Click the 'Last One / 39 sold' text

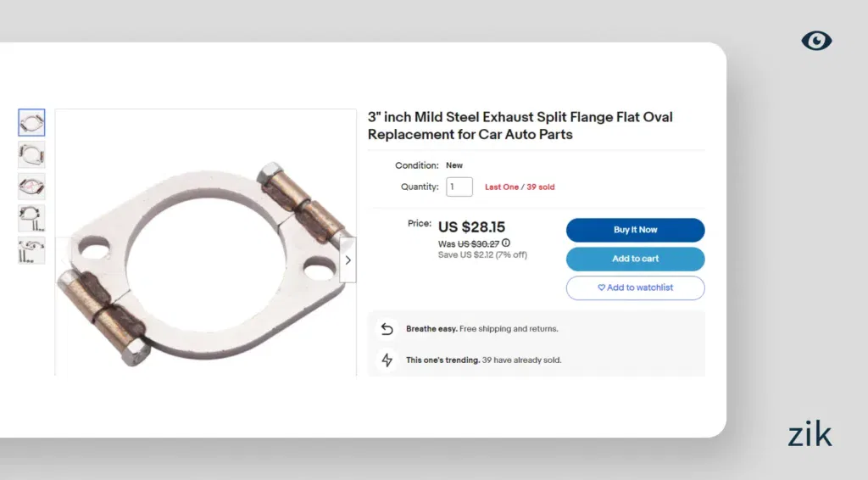coord(520,187)
